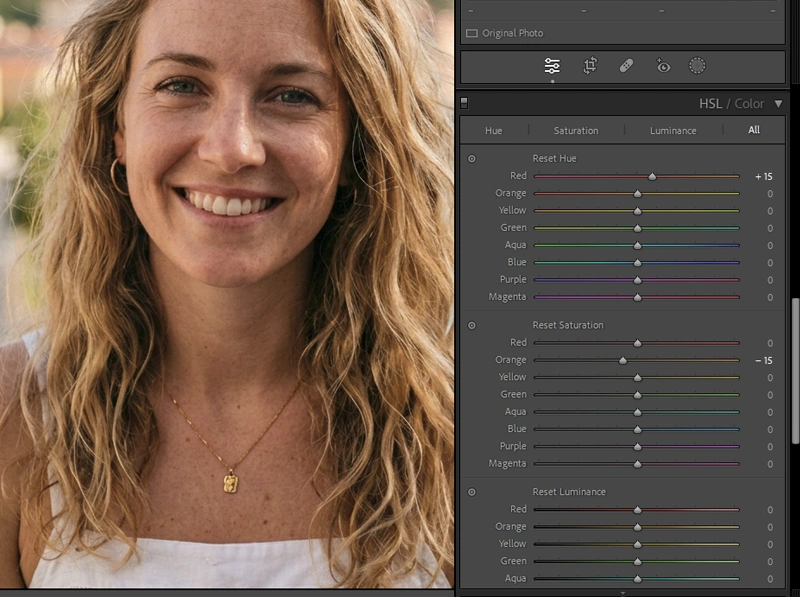Screen dimensions: 800x597
Task: Activate Saturation targeted adjustment tool
Action: (472, 326)
